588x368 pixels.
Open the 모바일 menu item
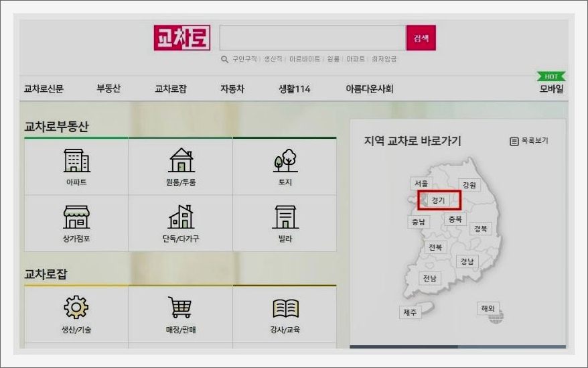pyautogui.click(x=552, y=89)
